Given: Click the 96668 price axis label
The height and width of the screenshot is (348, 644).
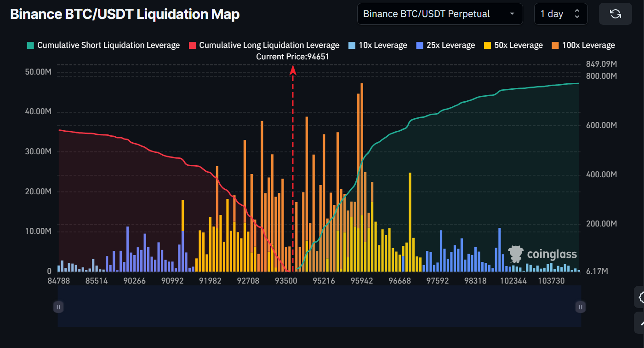Looking at the screenshot, I should tap(400, 281).
